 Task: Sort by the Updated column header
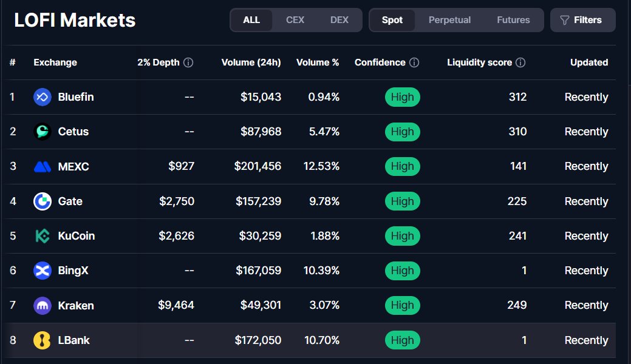click(589, 62)
